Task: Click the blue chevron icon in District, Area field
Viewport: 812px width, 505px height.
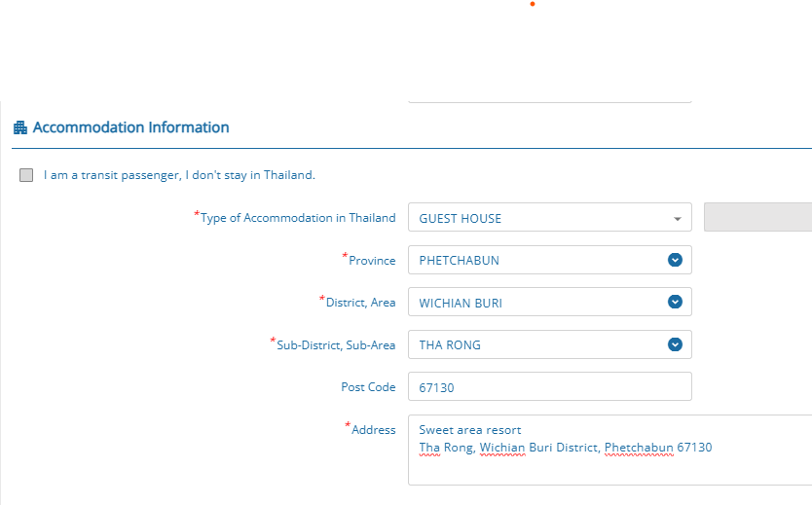Action: [675, 302]
